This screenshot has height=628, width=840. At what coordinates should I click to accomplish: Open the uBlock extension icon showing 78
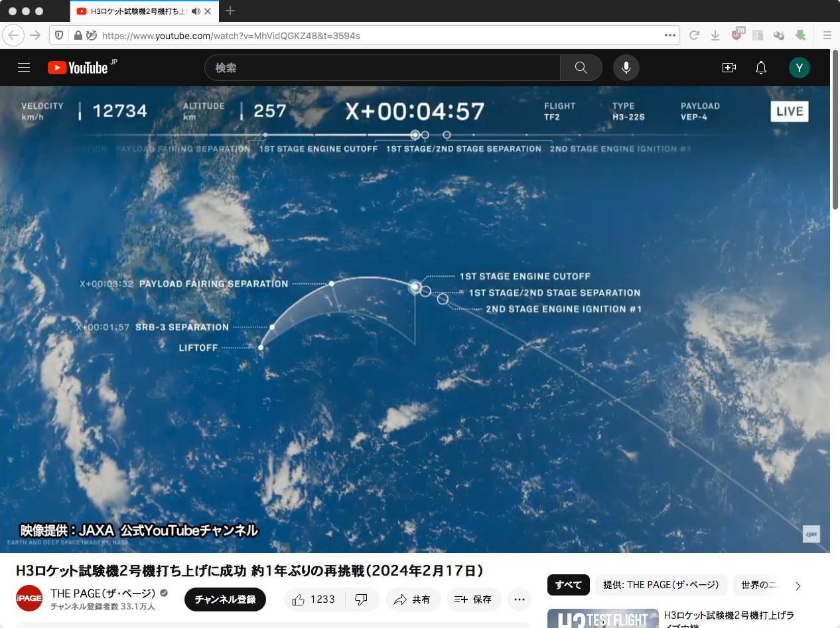point(737,34)
